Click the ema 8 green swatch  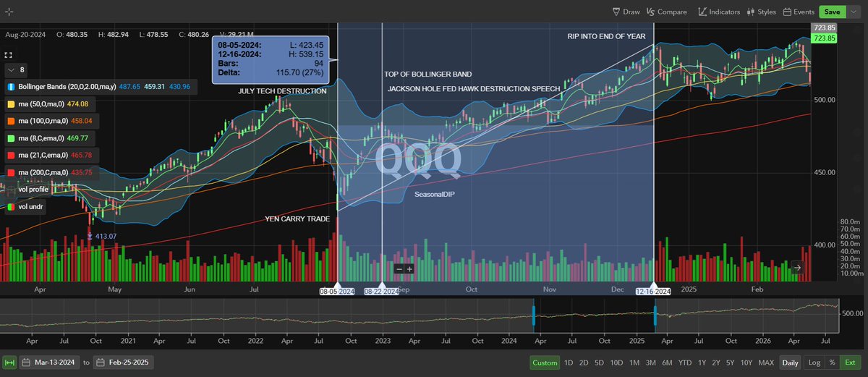tap(11, 137)
